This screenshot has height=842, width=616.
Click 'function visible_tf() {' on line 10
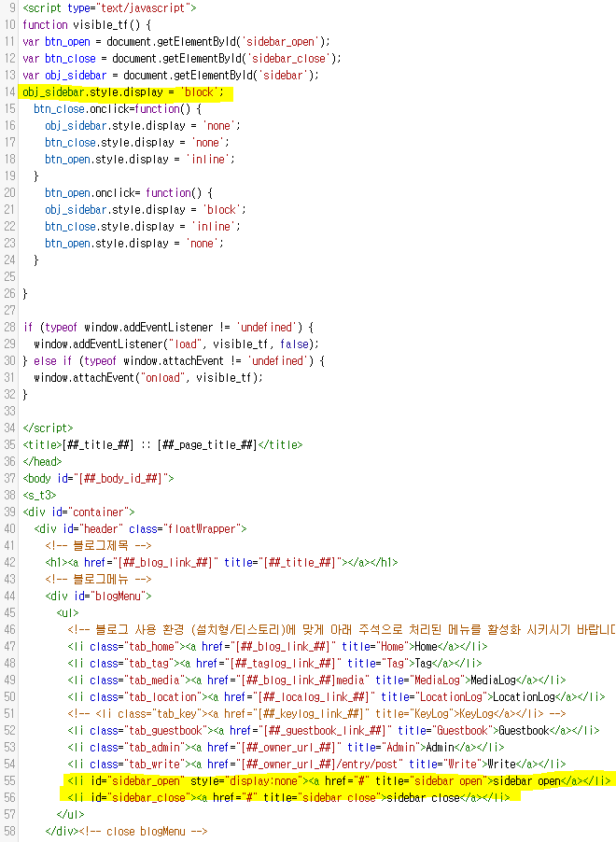(x=87, y=24)
